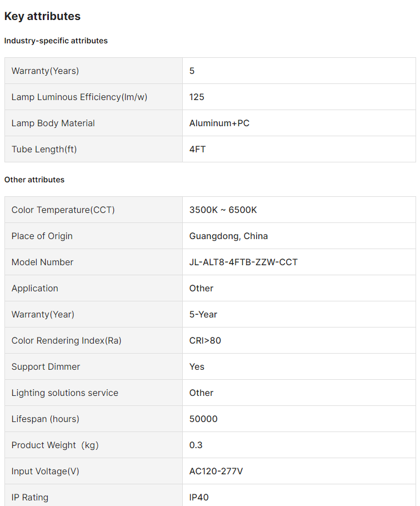Click the Support Dimmer label
The height and width of the screenshot is (506, 420).
tap(46, 366)
